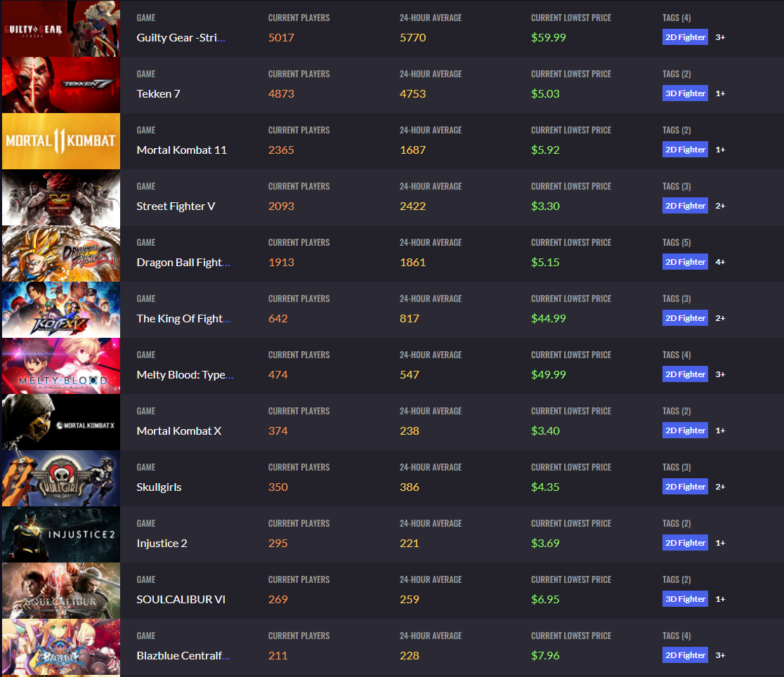Click the 4753 24-hour average value
Viewport: 784px width, 677px height.
(x=412, y=93)
